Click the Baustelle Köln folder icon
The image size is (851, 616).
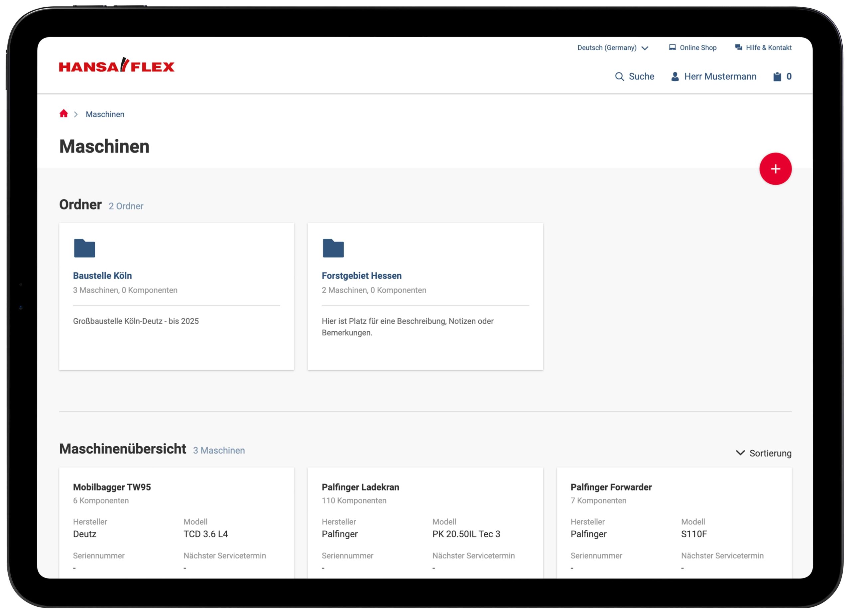84,248
